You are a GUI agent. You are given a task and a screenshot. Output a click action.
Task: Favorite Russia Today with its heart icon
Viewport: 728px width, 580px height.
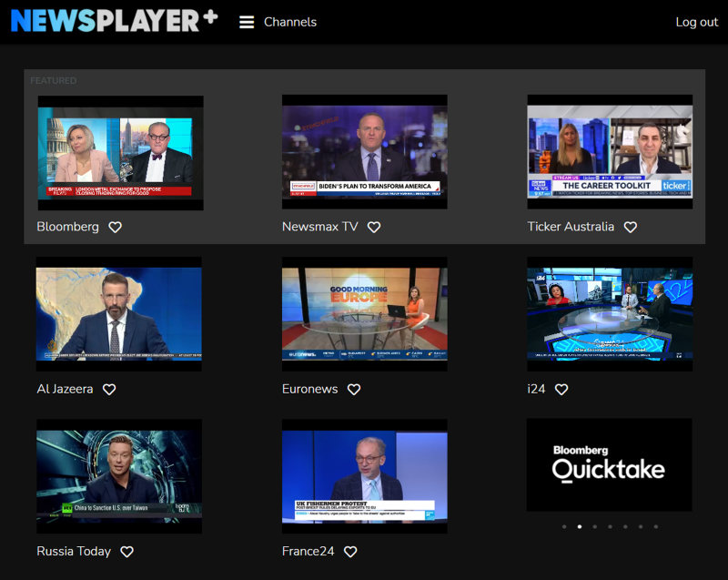[x=127, y=552]
